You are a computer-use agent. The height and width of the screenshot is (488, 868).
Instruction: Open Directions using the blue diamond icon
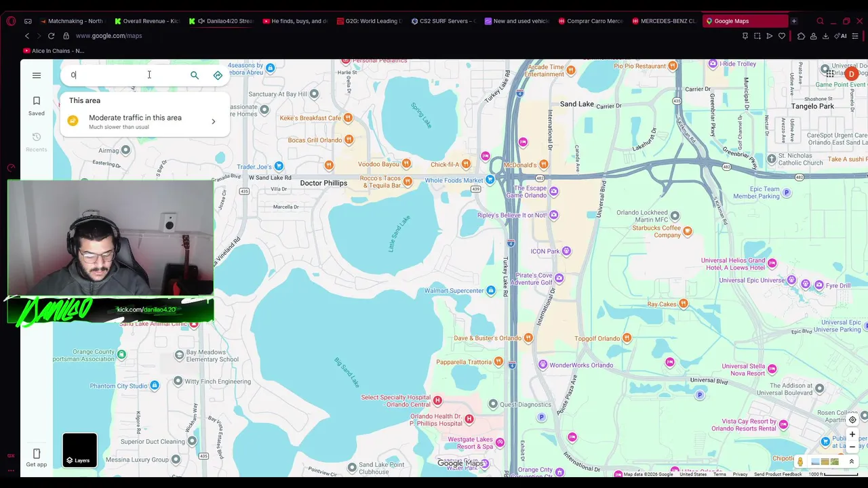(218, 75)
